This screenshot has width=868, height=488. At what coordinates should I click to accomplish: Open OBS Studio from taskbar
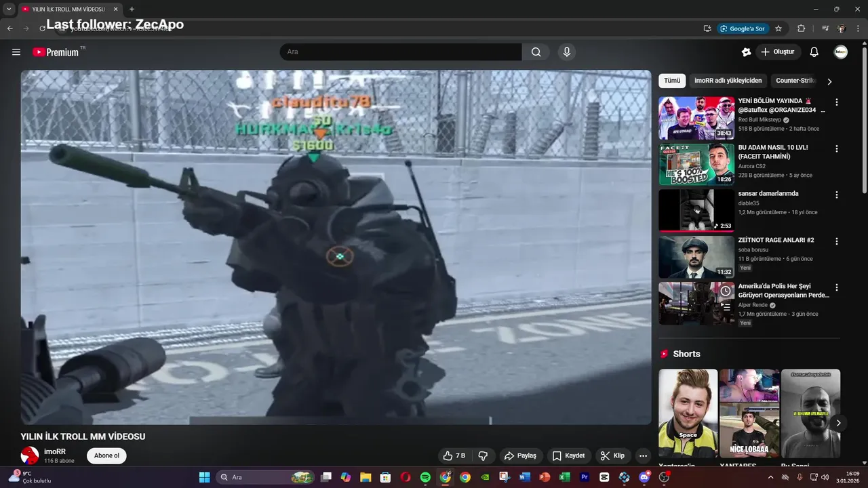(665, 477)
